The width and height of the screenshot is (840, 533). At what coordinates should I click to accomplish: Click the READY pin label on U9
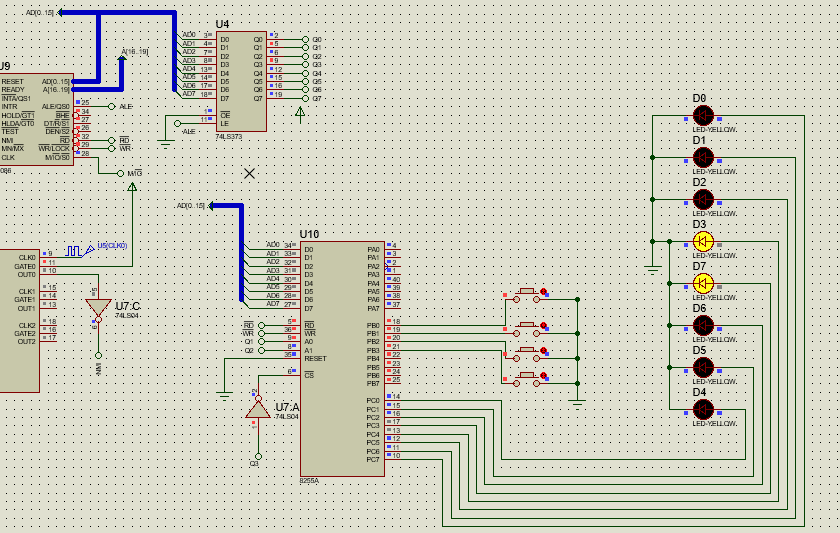13,90
